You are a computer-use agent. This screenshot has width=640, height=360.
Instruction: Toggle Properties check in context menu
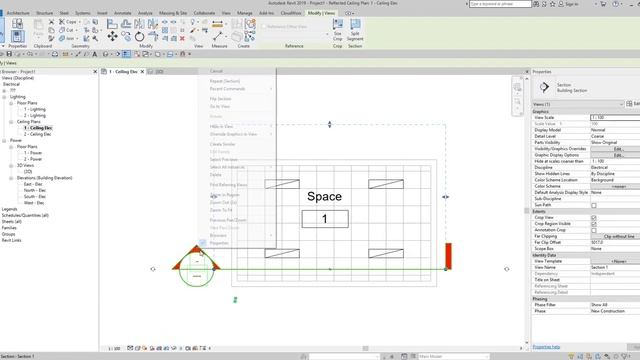pos(203,243)
